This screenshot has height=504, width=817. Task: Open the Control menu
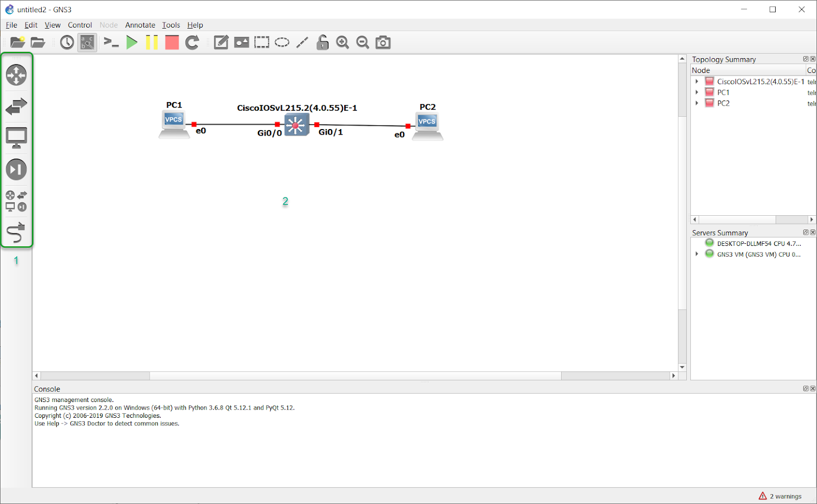coord(80,25)
